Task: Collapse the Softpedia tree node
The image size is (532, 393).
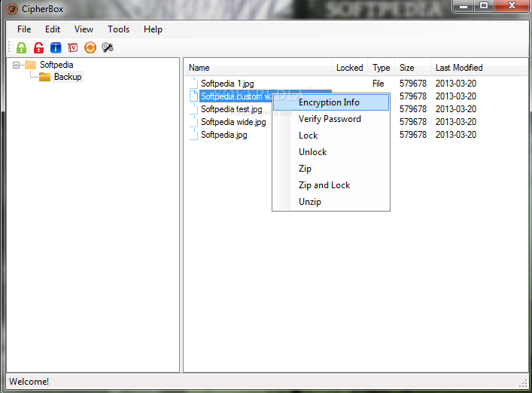Action: pos(16,65)
